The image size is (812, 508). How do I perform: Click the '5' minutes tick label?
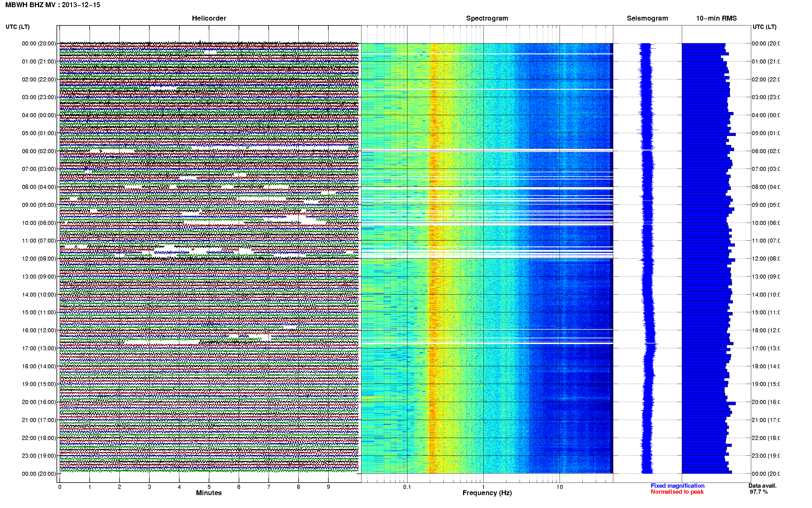coord(209,487)
